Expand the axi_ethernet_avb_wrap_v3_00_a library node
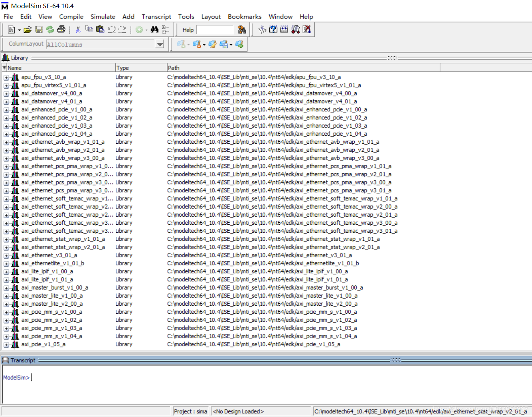This screenshot has height=417, width=532. point(6,158)
